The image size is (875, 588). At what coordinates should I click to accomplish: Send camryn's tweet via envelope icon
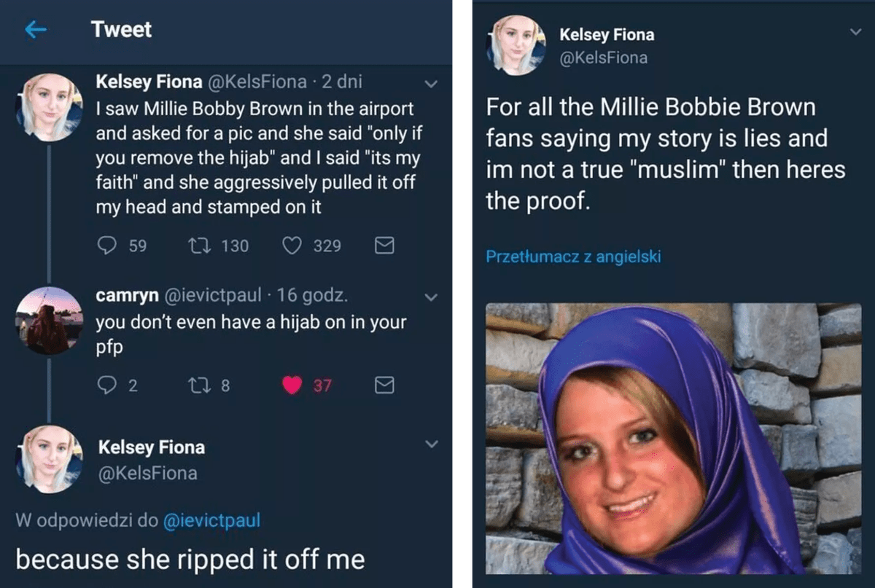384,385
